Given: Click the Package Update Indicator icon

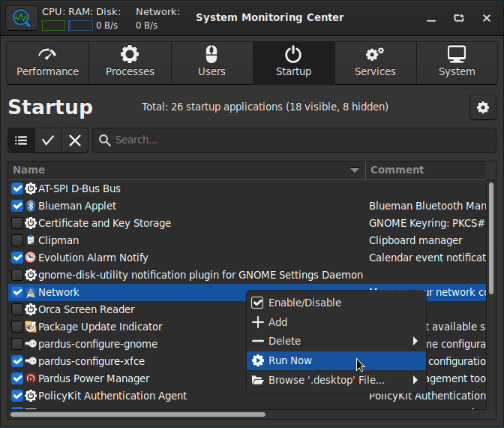Looking at the screenshot, I should pyautogui.click(x=31, y=327).
